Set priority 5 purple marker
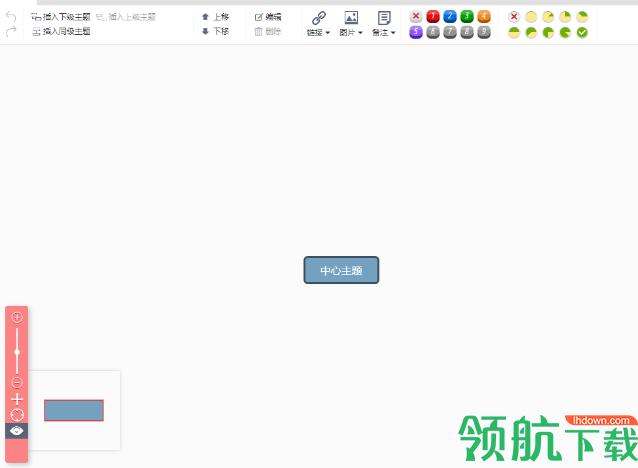 (416, 32)
